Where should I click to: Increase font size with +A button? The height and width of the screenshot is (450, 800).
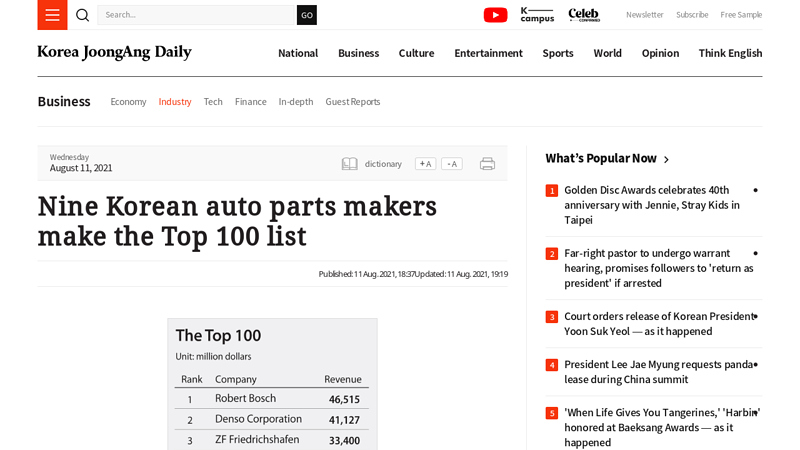click(426, 164)
